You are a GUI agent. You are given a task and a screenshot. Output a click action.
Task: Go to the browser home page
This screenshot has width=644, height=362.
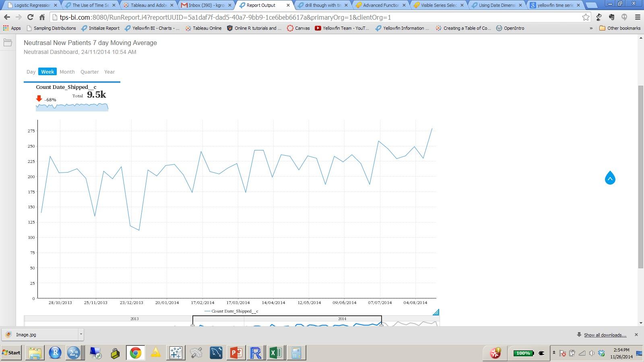click(42, 17)
